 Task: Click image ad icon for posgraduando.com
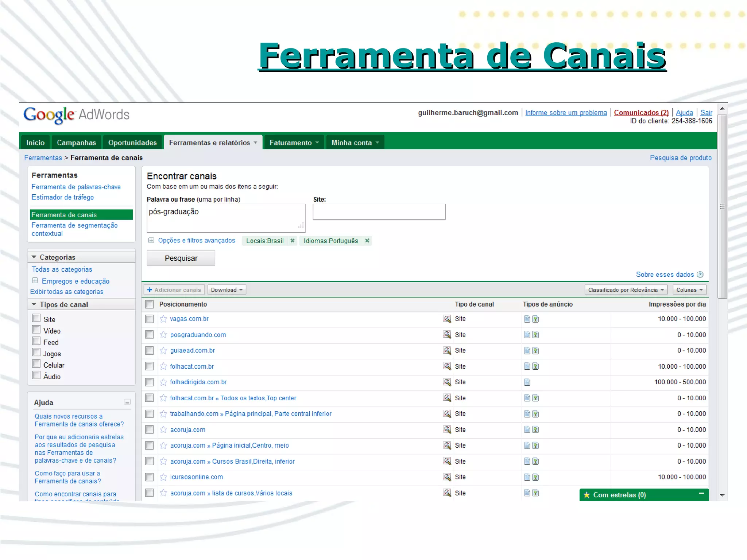click(x=535, y=335)
